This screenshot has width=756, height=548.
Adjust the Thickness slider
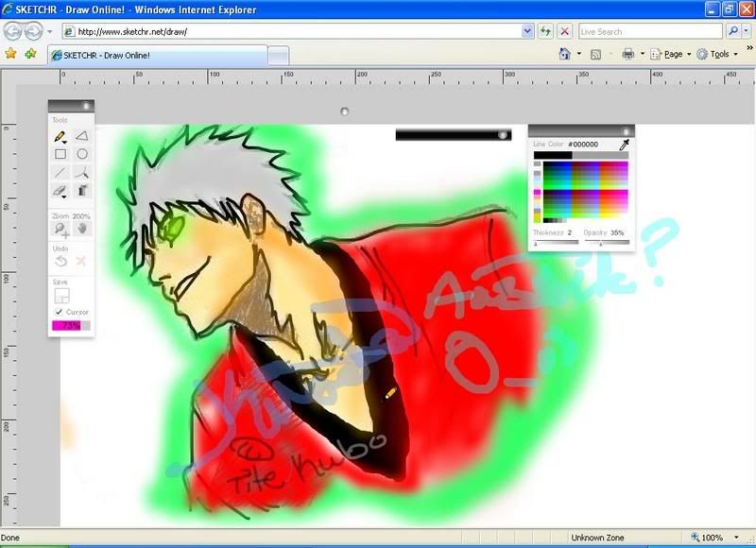coord(556,243)
